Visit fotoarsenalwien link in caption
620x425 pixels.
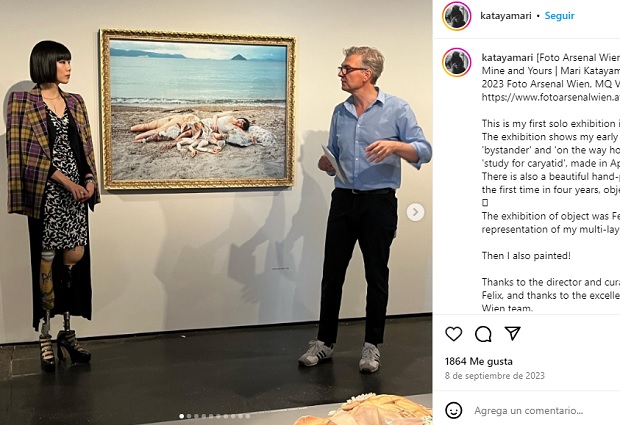coord(550,97)
